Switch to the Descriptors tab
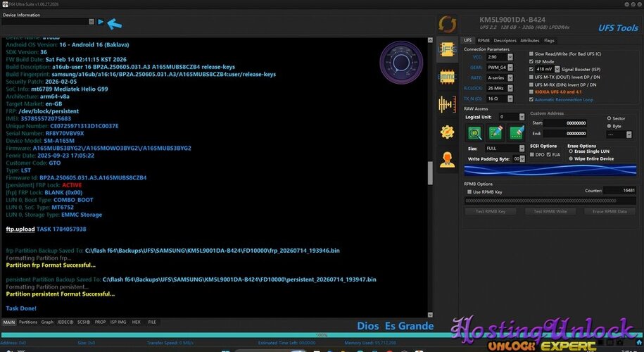This screenshot has height=352, width=644. (x=505, y=41)
